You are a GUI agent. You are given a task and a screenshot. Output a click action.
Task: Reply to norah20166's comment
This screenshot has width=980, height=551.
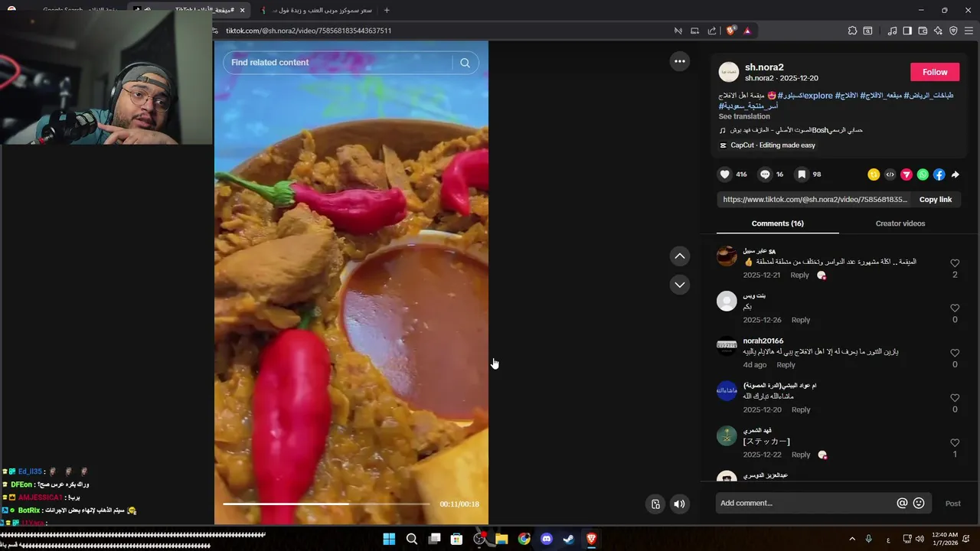[786, 365]
